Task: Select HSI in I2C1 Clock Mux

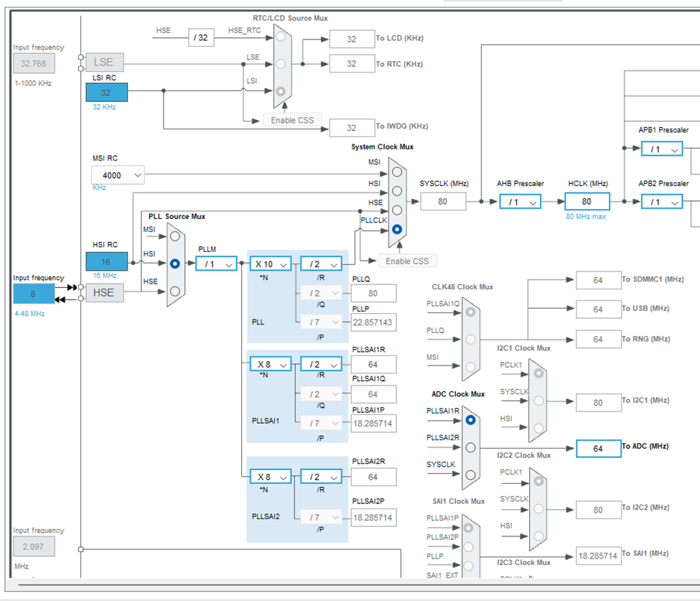Action: click(539, 428)
